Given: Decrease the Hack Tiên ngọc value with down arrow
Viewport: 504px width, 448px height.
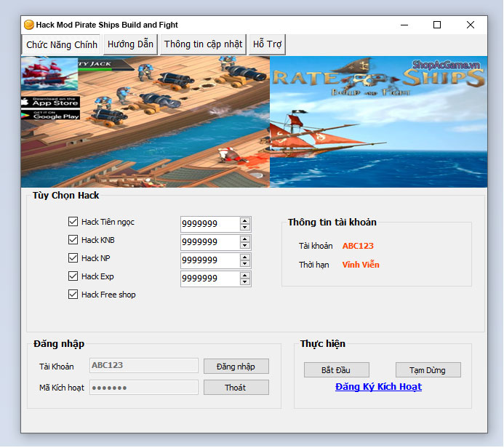Looking at the screenshot, I should [x=245, y=227].
